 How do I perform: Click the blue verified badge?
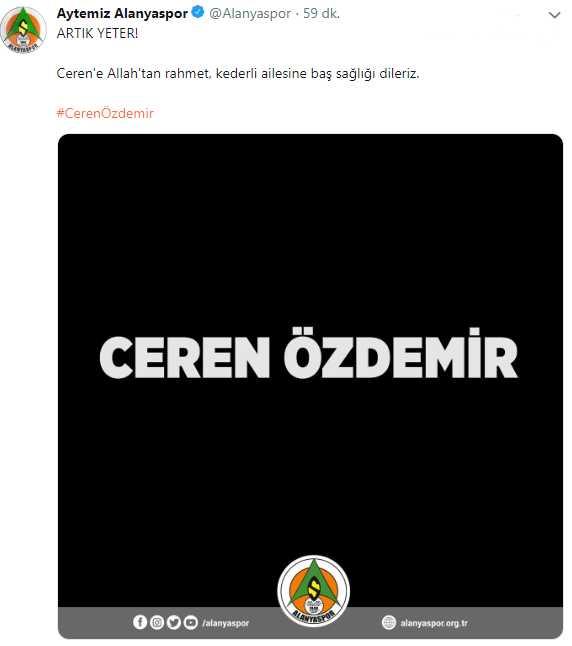coord(198,12)
